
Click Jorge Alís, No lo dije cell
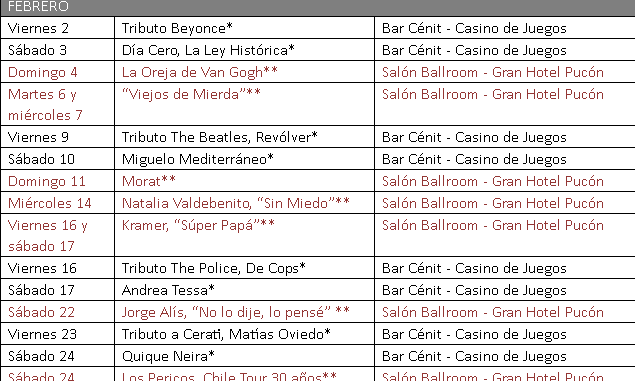(245, 312)
